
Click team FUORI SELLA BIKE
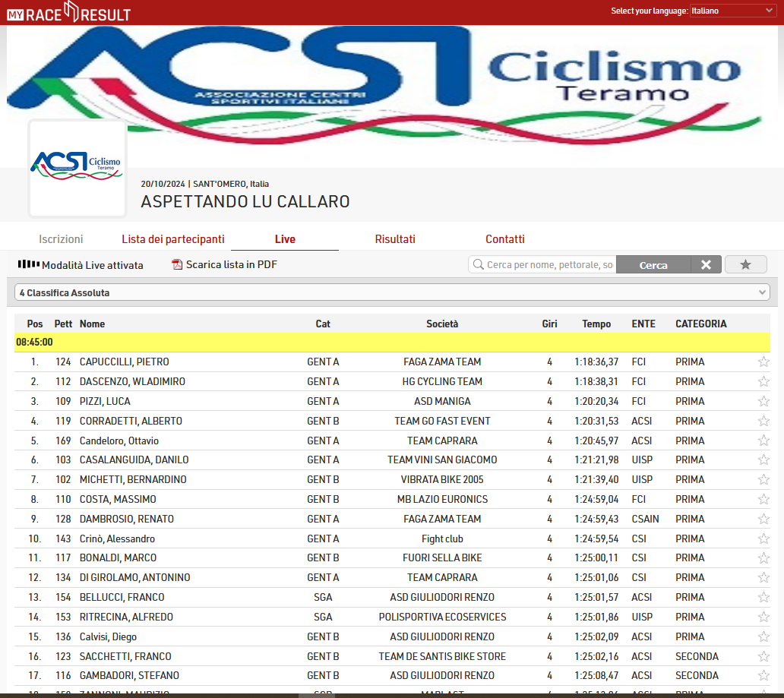click(442, 557)
